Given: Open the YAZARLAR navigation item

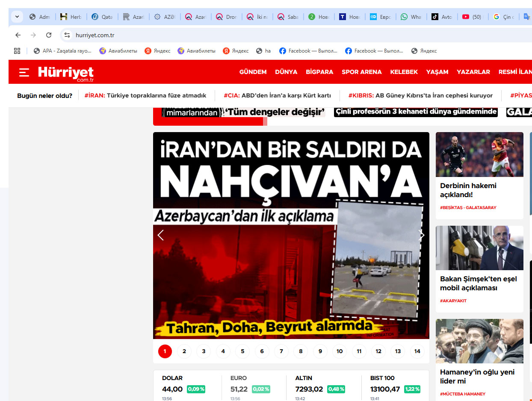Looking at the screenshot, I should 473,72.
